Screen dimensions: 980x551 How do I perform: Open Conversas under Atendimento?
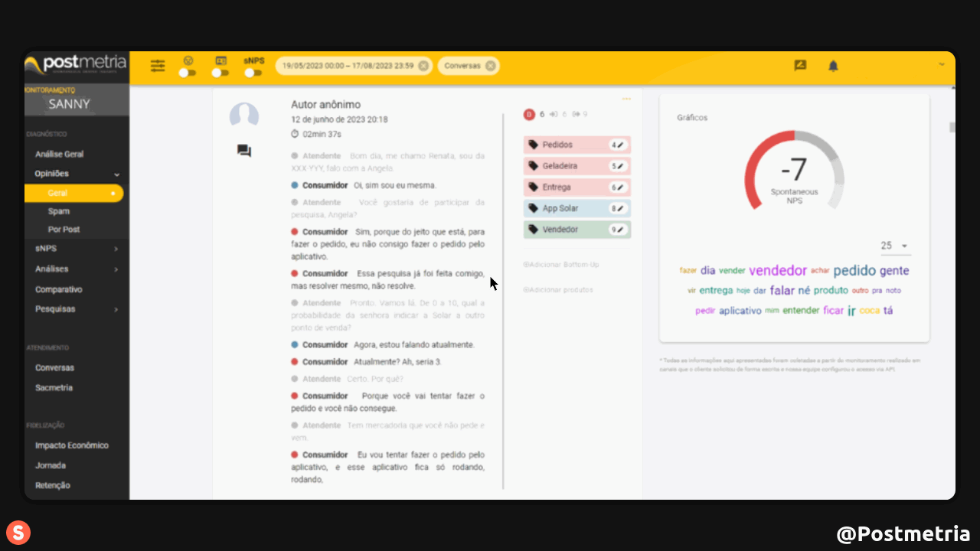(54, 367)
